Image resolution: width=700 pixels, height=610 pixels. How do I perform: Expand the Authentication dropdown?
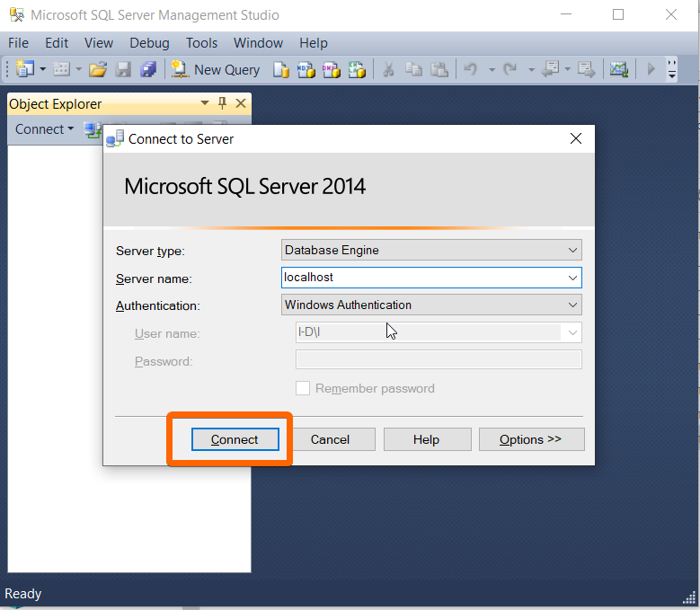(x=572, y=305)
